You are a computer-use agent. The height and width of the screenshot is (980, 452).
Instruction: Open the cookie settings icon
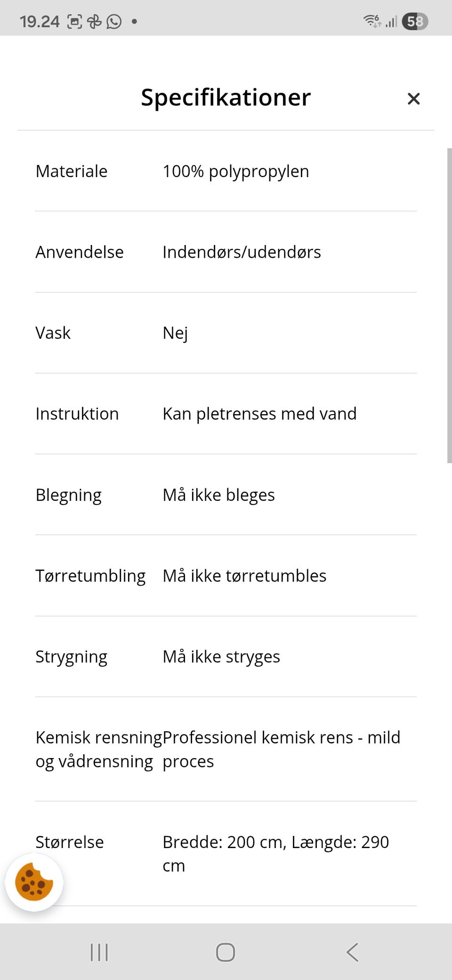pos(34,882)
